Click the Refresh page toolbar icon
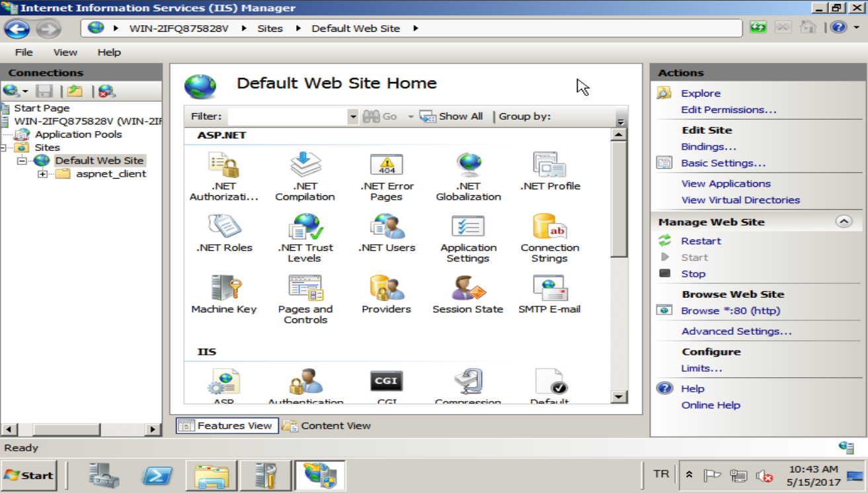 pos(758,28)
